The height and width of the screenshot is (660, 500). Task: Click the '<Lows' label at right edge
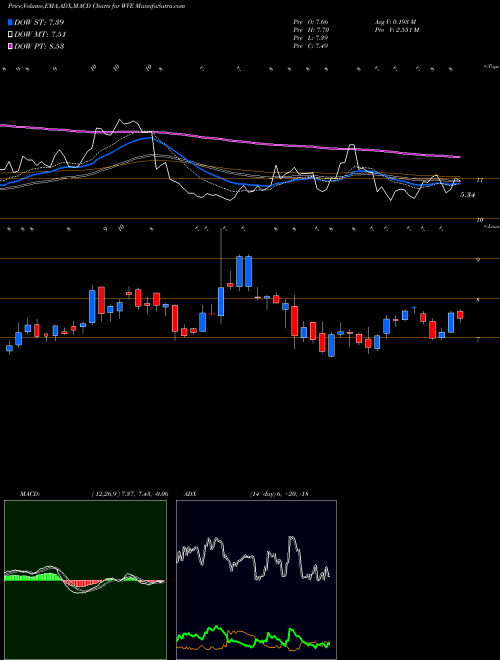tap(491, 226)
